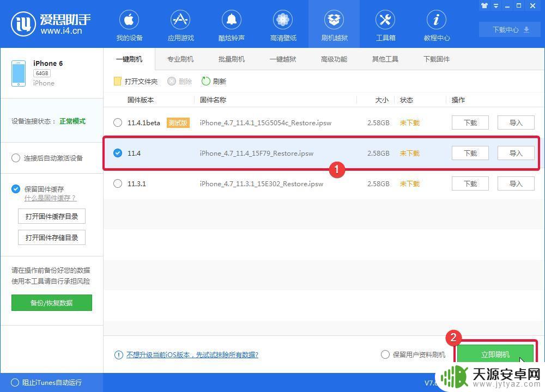This screenshot has width=545, height=392.
Task: Switch to 专业刷机 tab
Action: point(180,59)
